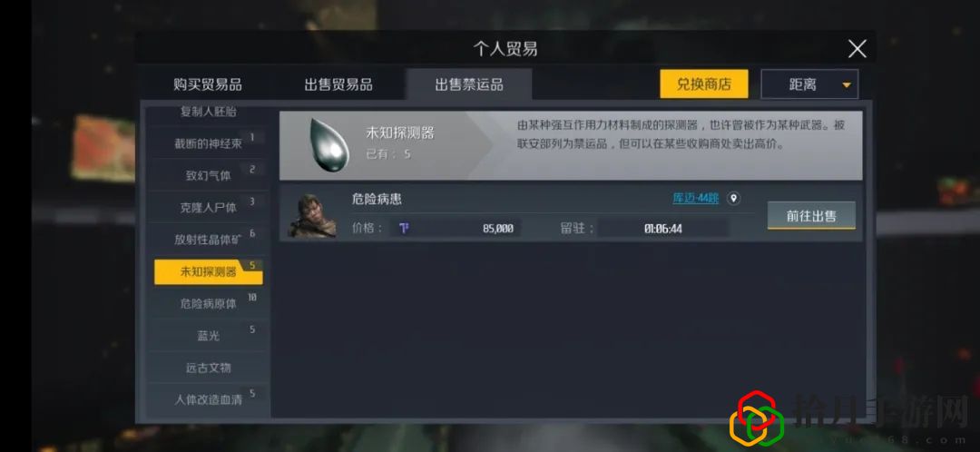
Task: Select 截断的神经束 in the item list
Action: [x=208, y=143]
